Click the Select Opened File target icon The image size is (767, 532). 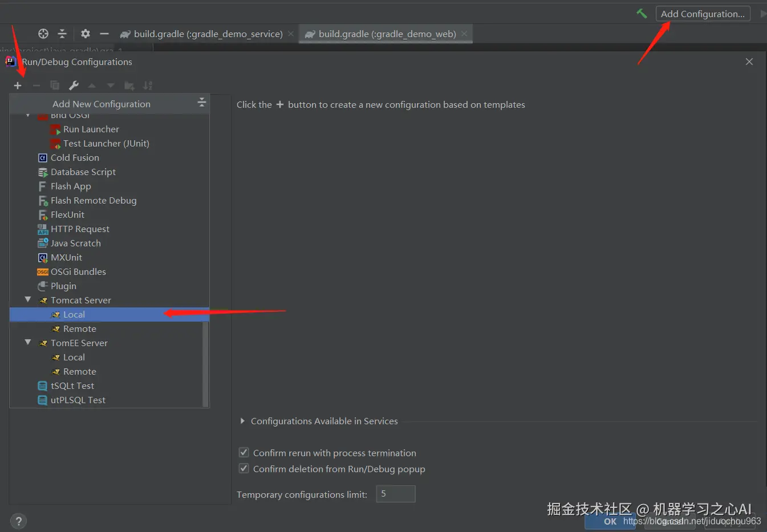tap(43, 34)
